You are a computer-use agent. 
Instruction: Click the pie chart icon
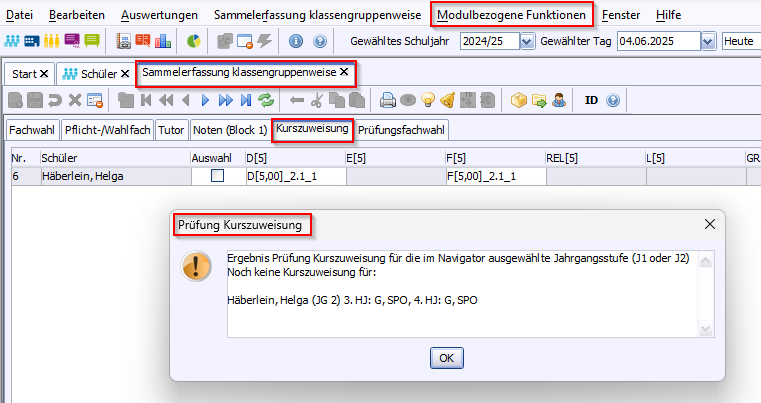[194, 41]
